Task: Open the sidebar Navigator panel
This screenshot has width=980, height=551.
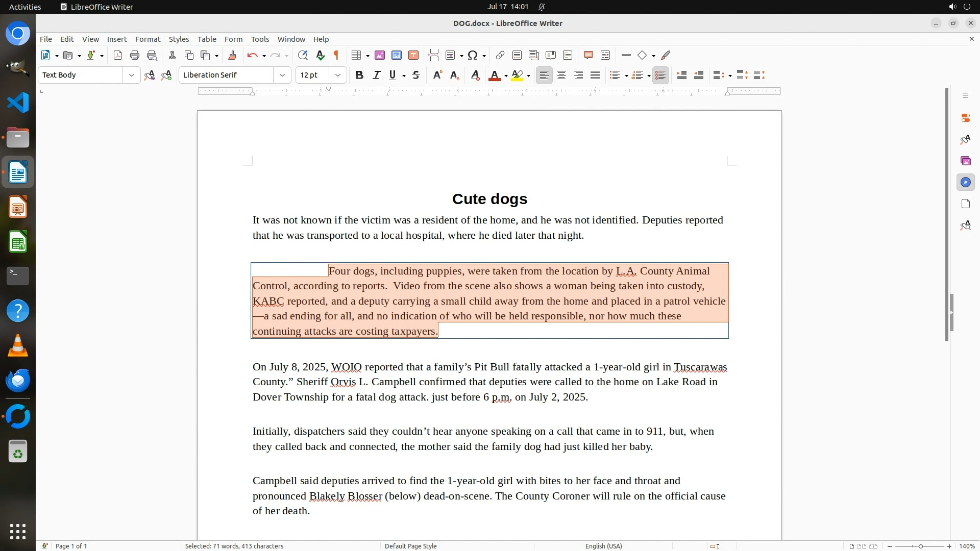Action: pyautogui.click(x=965, y=183)
